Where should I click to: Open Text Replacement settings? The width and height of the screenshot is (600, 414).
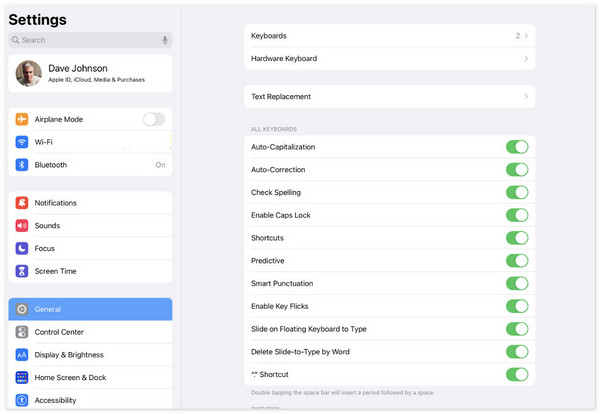coord(390,96)
